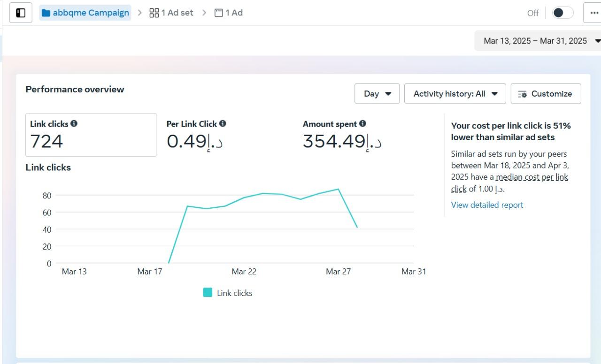The width and height of the screenshot is (601, 364).
Task: Show info icon next to Link clicks
Action: [x=74, y=124]
